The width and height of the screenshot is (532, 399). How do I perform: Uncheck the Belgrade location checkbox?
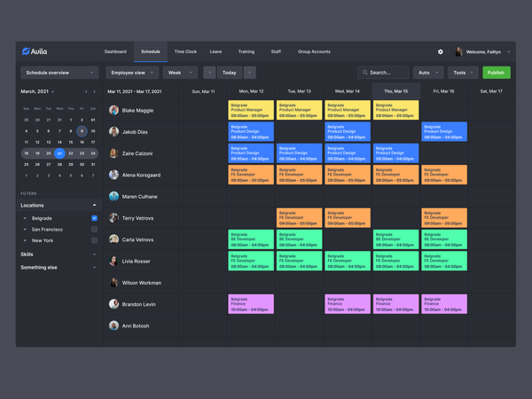pyautogui.click(x=94, y=218)
